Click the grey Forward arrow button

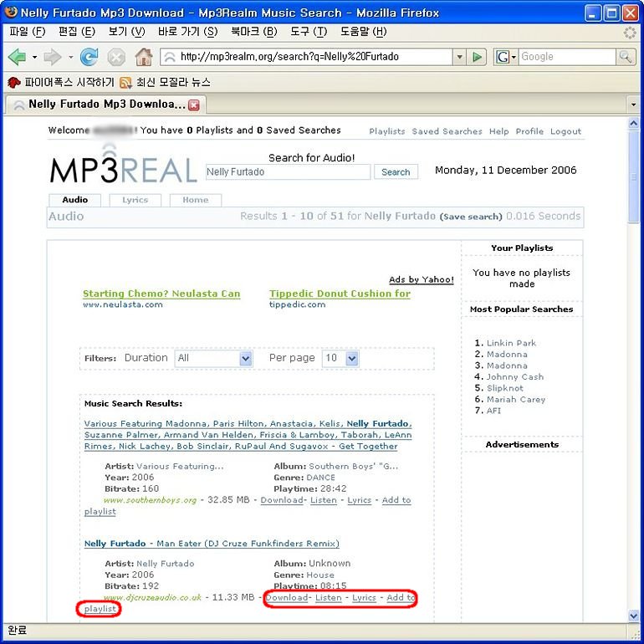click(x=53, y=57)
